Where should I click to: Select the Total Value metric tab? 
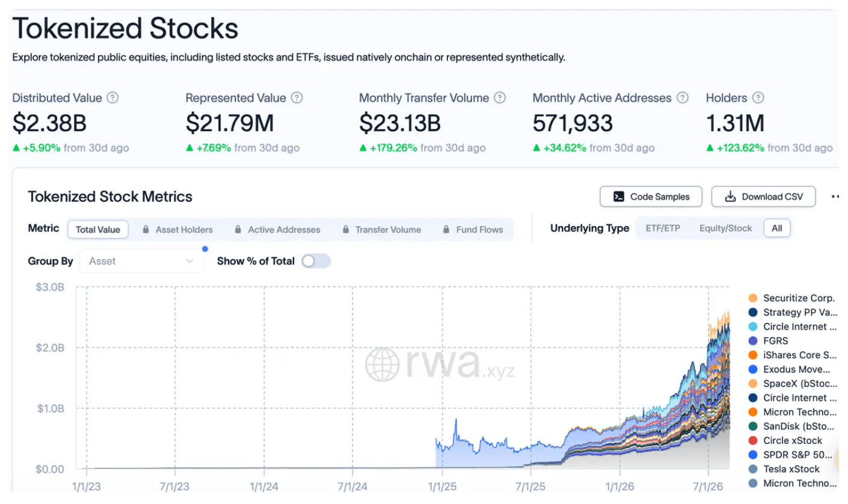(98, 229)
